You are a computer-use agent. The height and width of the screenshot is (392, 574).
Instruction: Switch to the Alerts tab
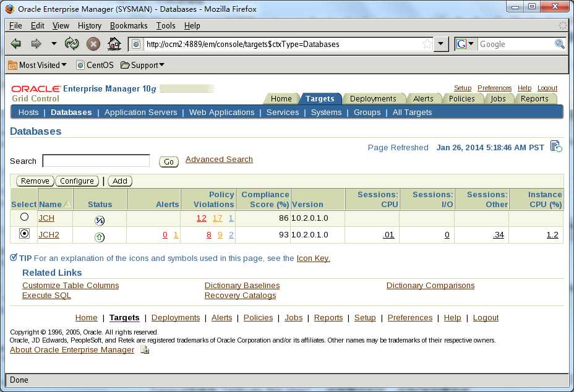[423, 99]
